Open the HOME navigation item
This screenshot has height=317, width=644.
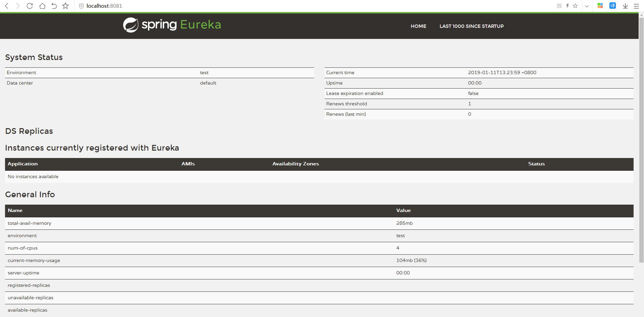pyautogui.click(x=418, y=26)
